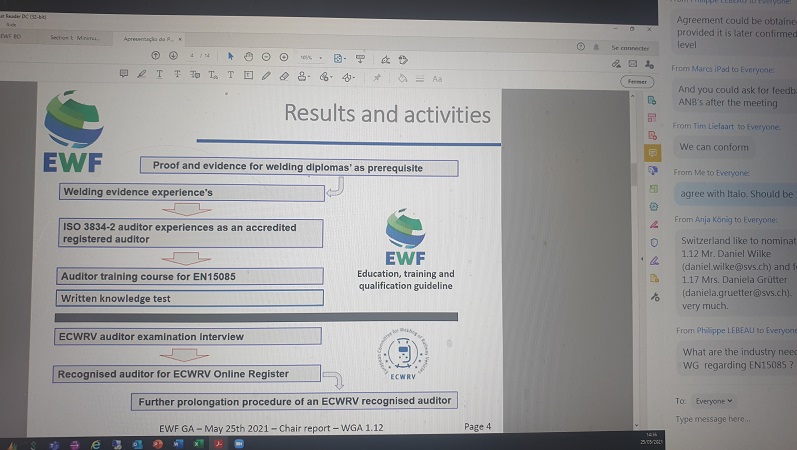Click the keep tool selected pin

click(377, 78)
